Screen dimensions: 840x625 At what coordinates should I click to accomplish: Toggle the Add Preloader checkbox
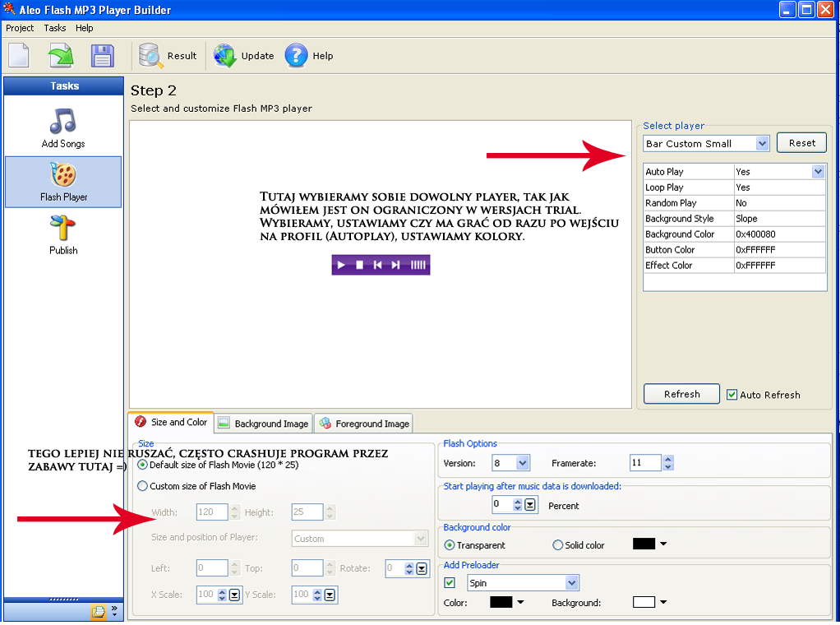pos(450,583)
